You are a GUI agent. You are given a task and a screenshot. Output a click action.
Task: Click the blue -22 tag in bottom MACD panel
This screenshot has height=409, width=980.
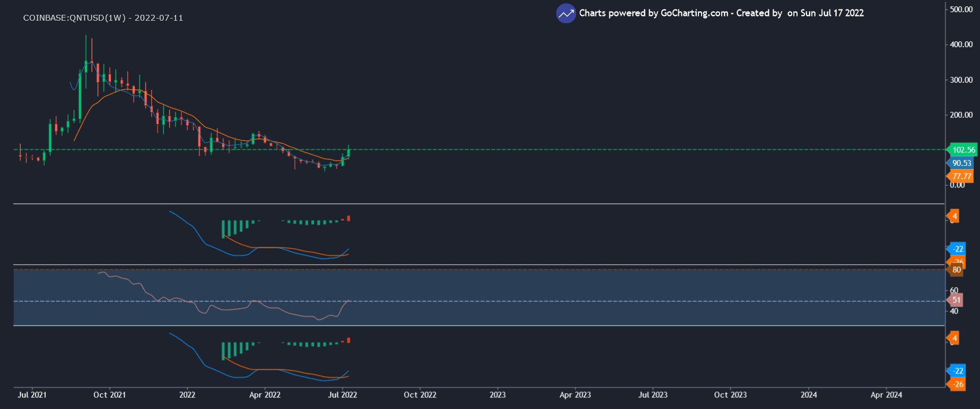point(957,371)
